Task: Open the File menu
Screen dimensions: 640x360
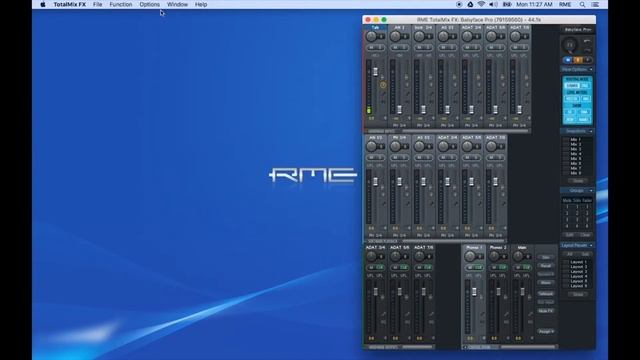Action: point(97,4)
